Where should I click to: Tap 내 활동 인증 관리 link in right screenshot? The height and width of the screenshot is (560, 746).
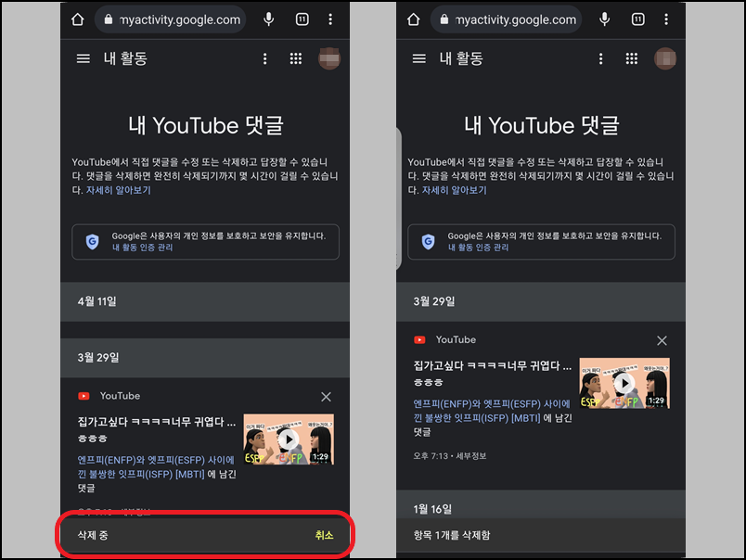point(478,248)
